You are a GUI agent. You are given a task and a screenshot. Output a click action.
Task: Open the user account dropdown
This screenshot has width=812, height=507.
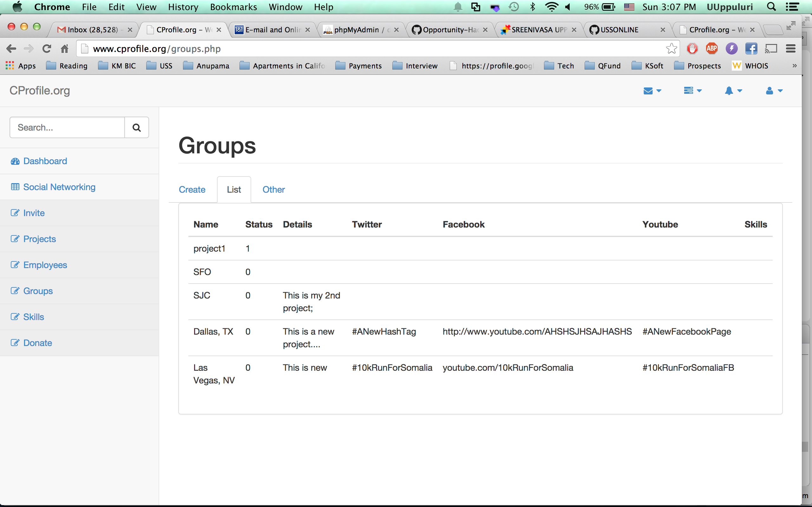(x=774, y=91)
